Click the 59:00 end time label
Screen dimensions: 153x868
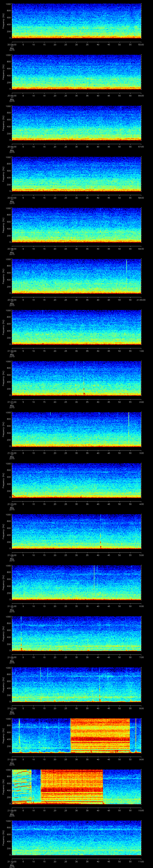click(141, 249)
